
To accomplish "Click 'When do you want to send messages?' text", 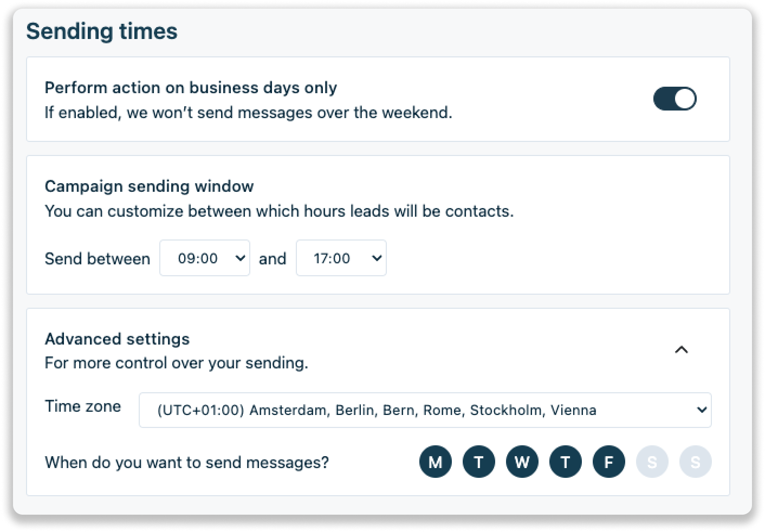I will tap(187, 463).
